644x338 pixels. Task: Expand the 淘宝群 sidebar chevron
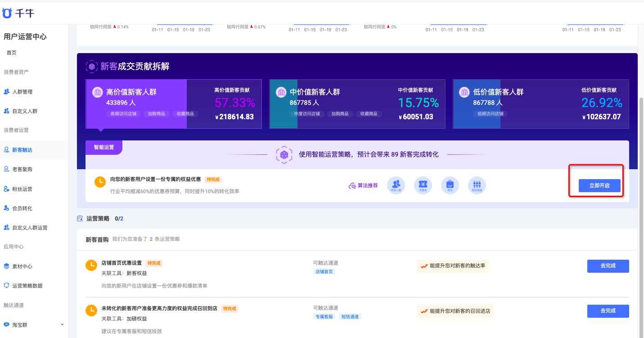click(62, 324)
